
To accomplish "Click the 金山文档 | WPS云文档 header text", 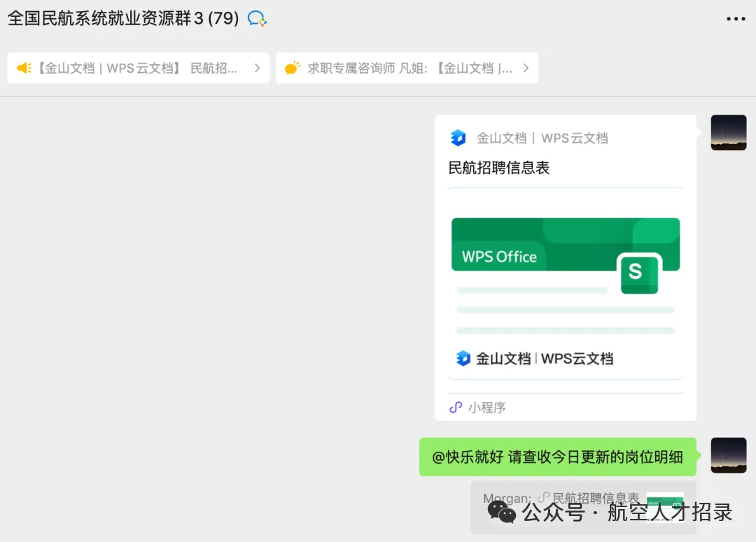I will pos(542,138).
